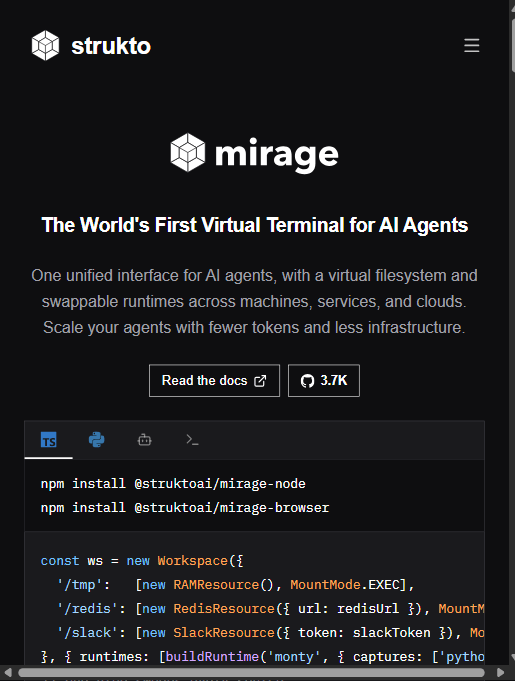Open the hamburger navigation menu
The height and width of the screenshot is (681, 515).
[472, 46]
